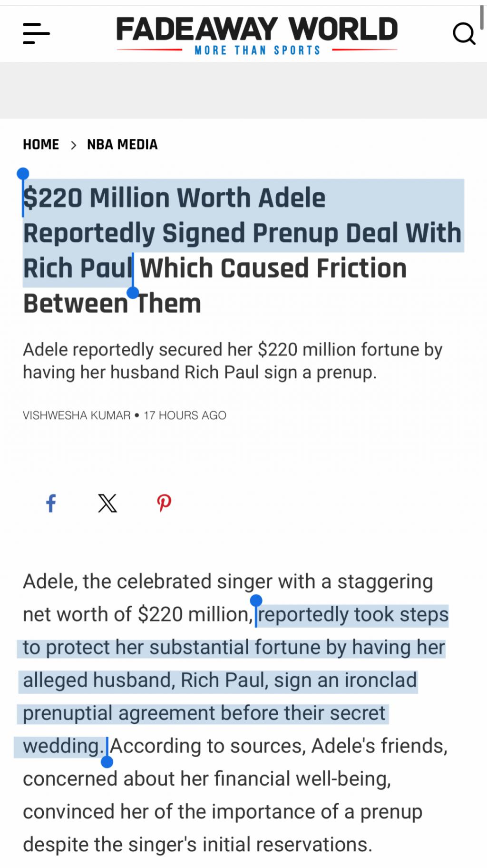Open the hamburger menu
The height and width of the screenshot is (868, 487).
coord(36,33)
